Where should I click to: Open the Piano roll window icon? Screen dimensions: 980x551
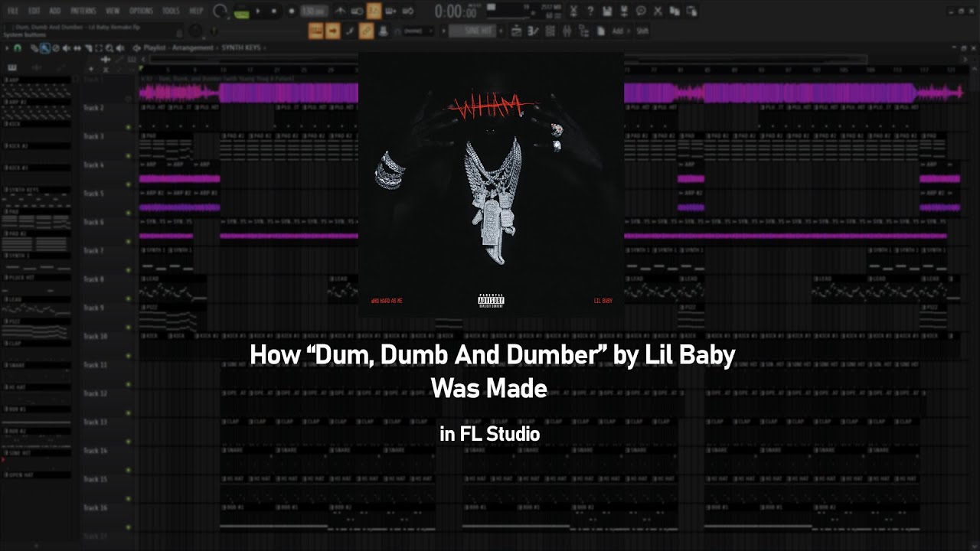tap(533, 31)
